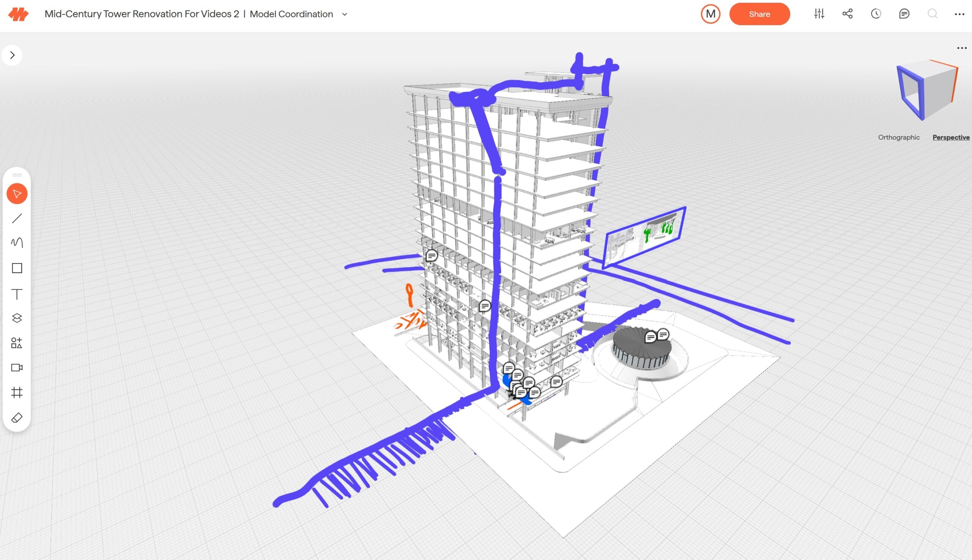This screenshot has width=972, height=560.
Task: Open the comments panel icon
Action: pos(904,14)
